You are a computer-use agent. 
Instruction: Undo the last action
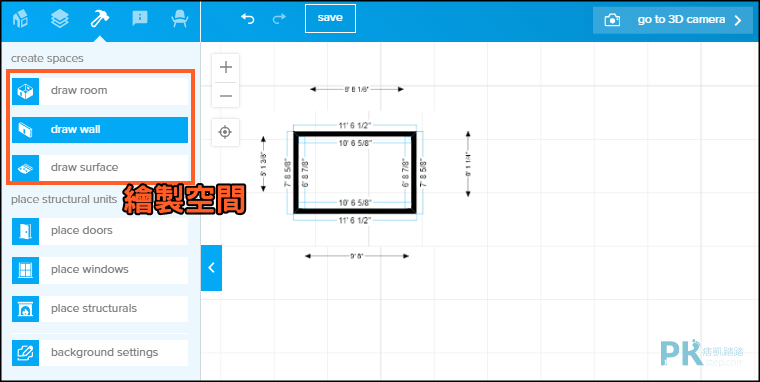click(x=248, y=19)
